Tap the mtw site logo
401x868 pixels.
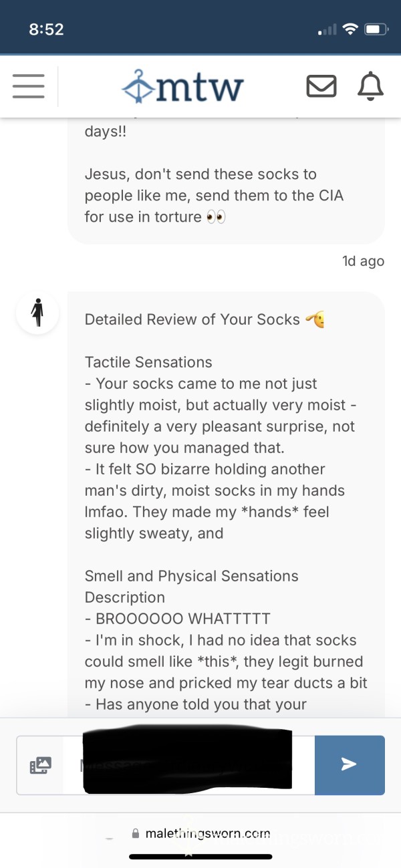point(182,87)
